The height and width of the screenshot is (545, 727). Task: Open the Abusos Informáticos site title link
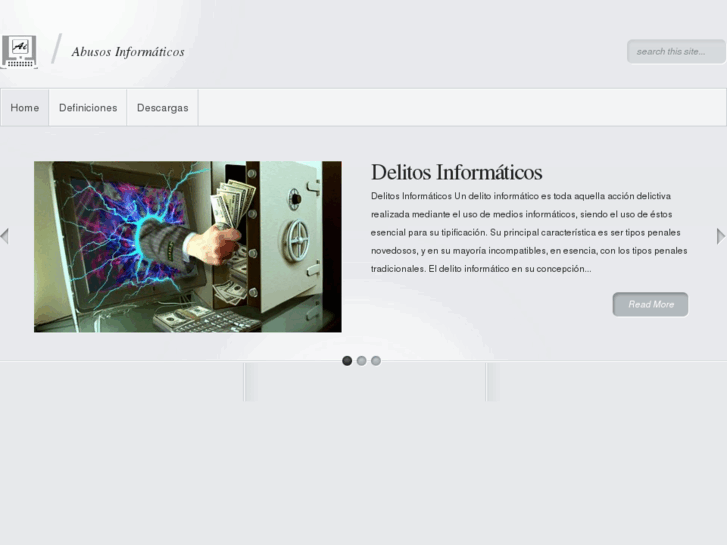128,52
